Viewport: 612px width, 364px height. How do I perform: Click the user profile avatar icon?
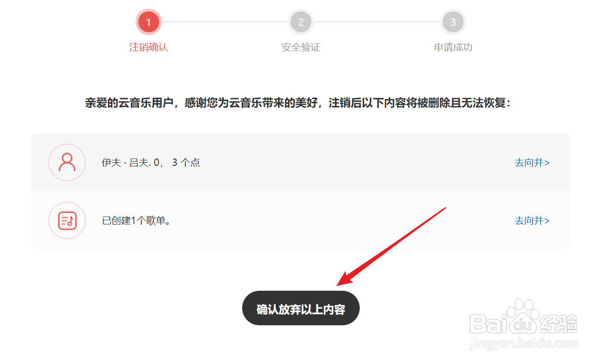[67, 163]
